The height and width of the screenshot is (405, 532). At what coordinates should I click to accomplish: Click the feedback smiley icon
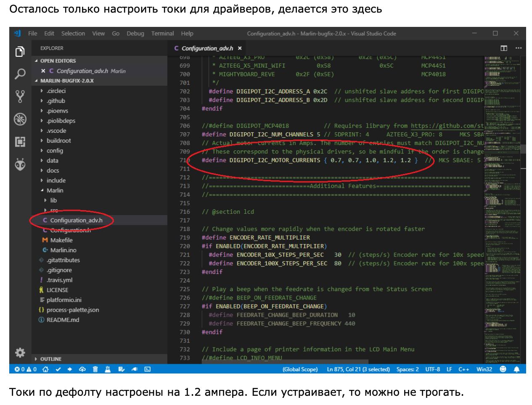tap(503, 369)
